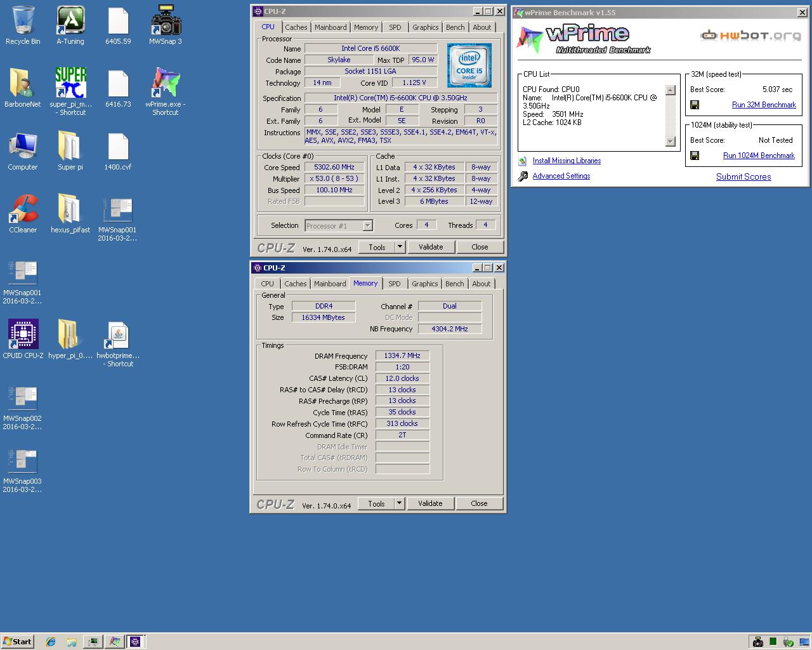Screen dimensions: 812x650
Task: Click the Advanced Settings magnifier icon
Action: coord(523,176)
